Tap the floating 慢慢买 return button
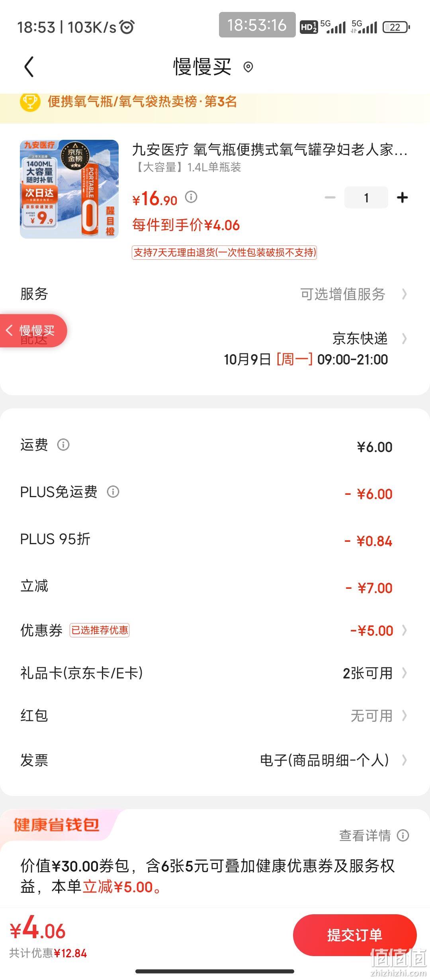 33,331
